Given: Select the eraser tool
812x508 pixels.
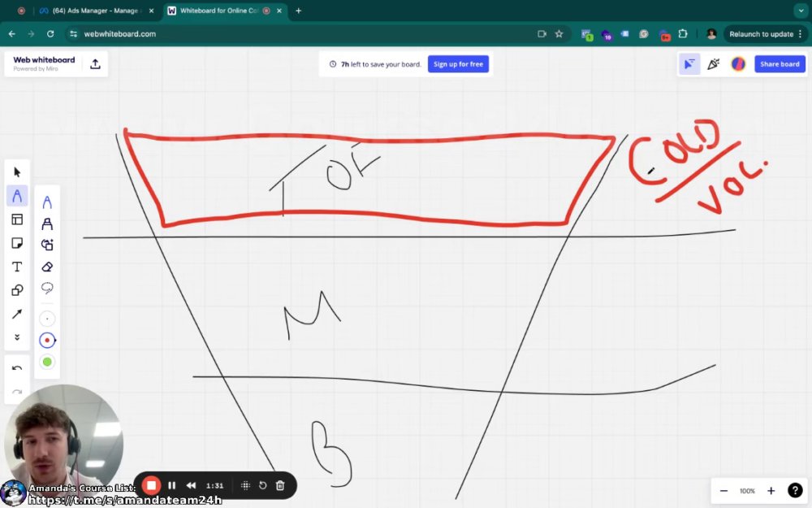Looking at the screenshot, I should click(x=47, y=267).
